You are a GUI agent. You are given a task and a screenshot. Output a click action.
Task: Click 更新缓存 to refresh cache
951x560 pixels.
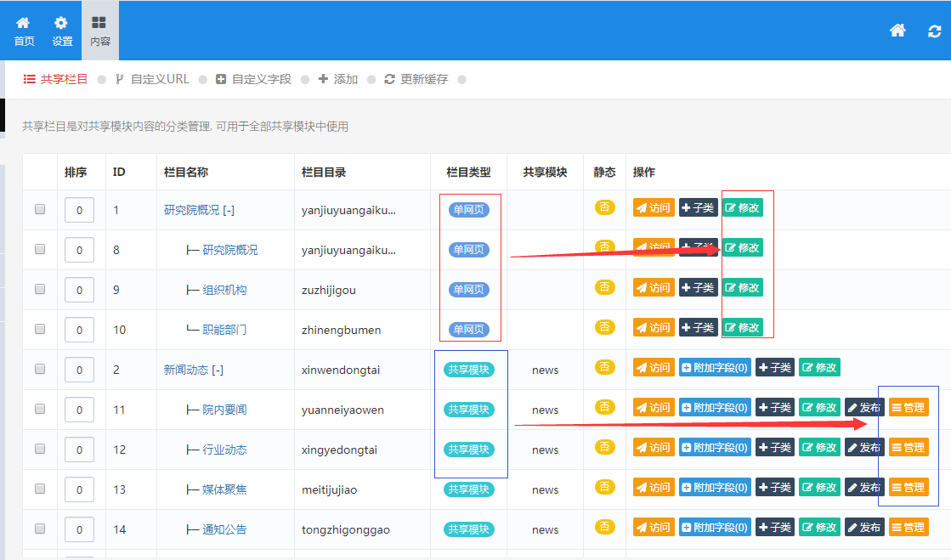pyautogui.click(x=416, y=80)
